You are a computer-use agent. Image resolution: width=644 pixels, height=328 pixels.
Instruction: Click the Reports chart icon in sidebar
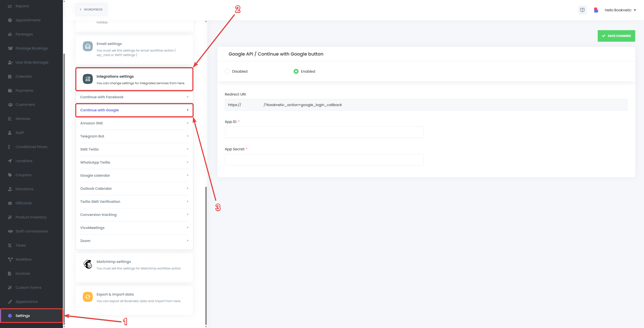(x=10, y=6)
